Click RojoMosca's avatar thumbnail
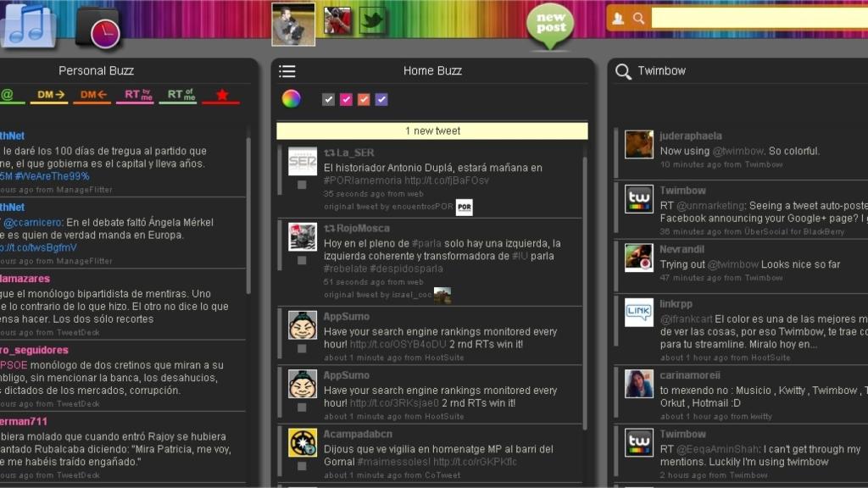Image resolution: width=868 pixels, height=488 pixels. pyautogui.click(x=301, y=238)
